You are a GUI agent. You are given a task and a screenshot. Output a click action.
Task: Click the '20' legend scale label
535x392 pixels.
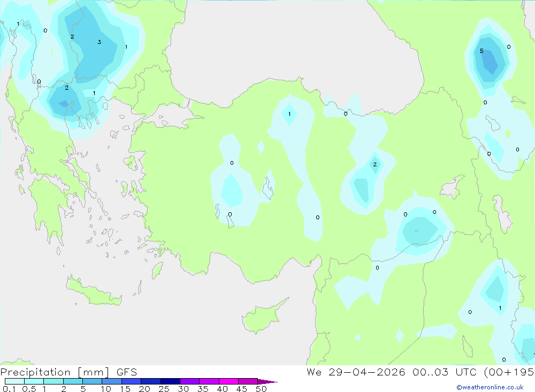pos(144,389)
